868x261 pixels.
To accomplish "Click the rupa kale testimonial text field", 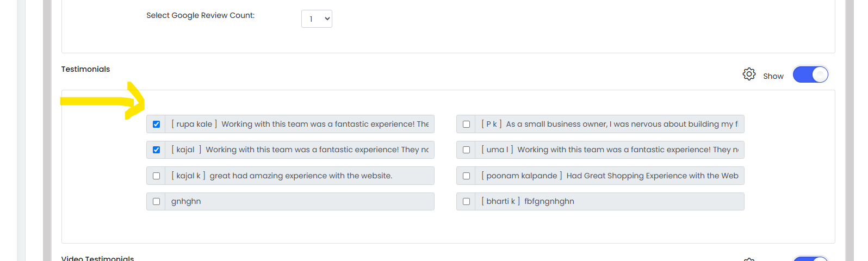I will point(300,124).
